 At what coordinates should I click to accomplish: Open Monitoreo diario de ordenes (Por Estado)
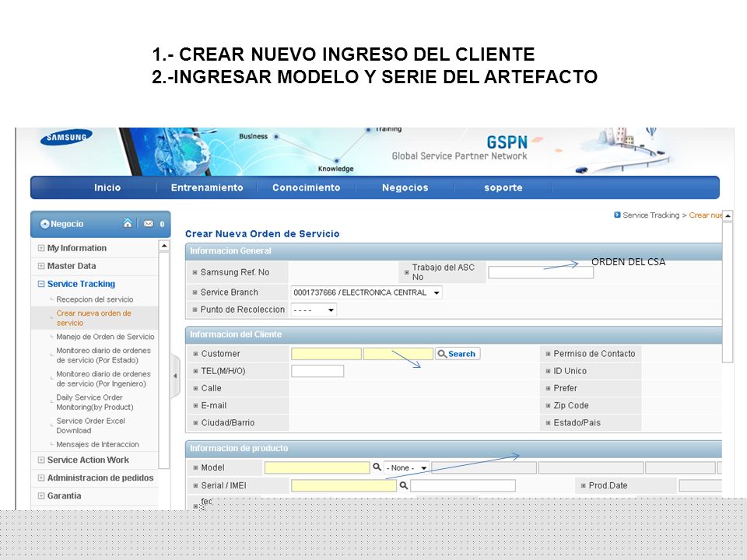tap(103, 355)
